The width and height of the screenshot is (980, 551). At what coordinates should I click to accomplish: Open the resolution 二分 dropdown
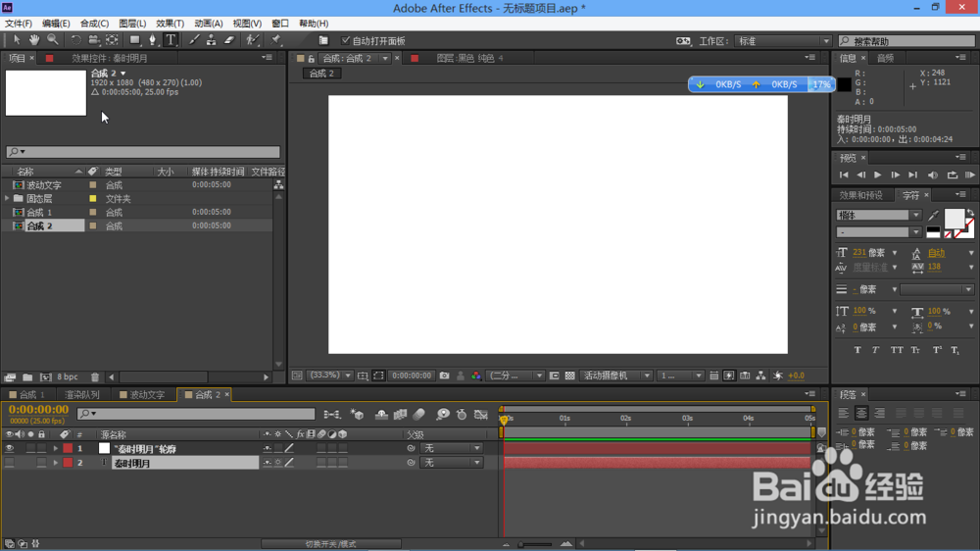point(515,376)
